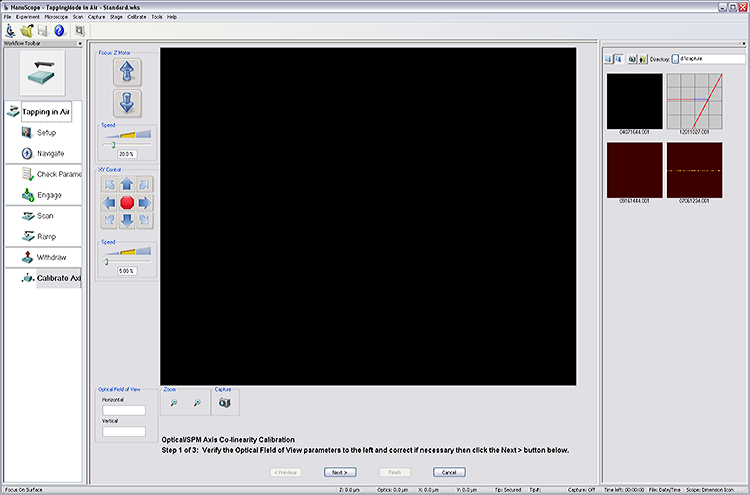This screenshot has height=495, width=750.
Task: Close the Workflow Toolbar panel
Action: [82, 44]
